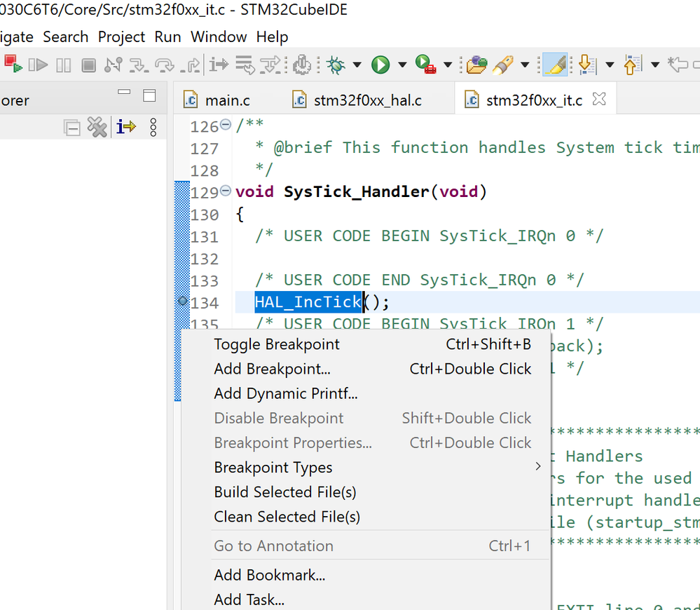Click the Search flashlight icon
The width and height of the screenshot is (700, 610).
(x=503, y=65)
